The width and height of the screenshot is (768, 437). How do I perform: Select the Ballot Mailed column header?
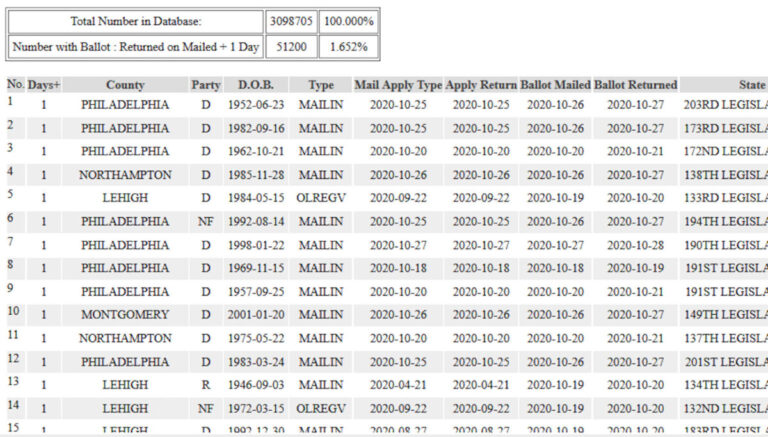pyautogui.click(x=555, y=85)
